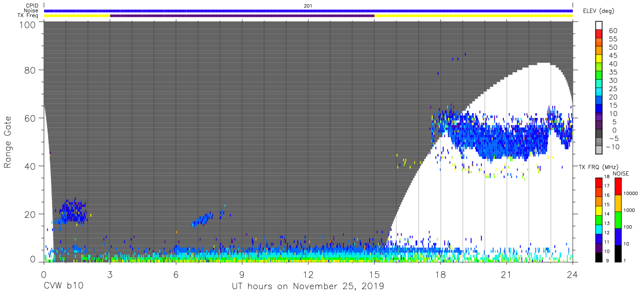Pick the blue cell of the NOISE colorbar
The height and width of the screenshot is (297, 644).
point(617,236)
